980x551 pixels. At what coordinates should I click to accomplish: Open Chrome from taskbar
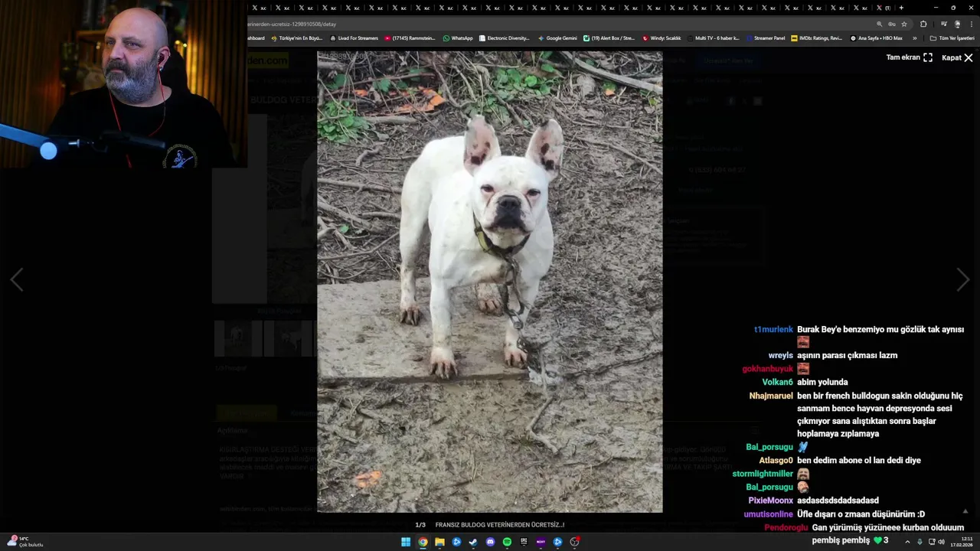point(423,542)
